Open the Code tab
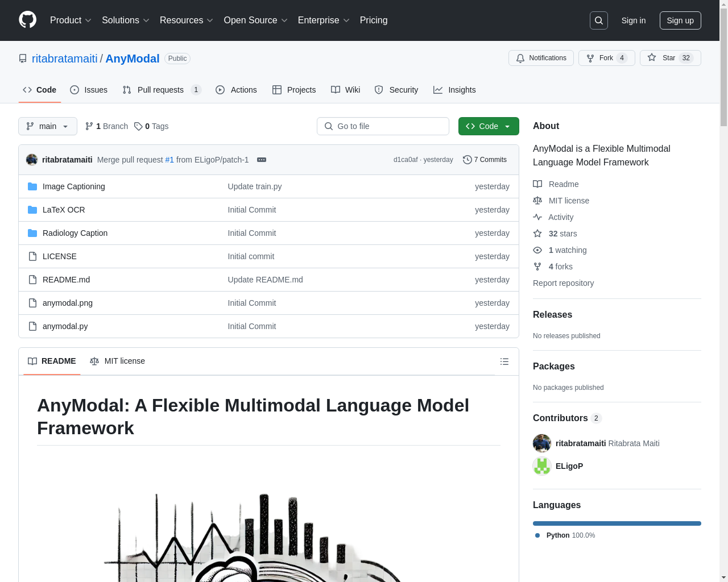728x582 pixels. click(40, 90)
